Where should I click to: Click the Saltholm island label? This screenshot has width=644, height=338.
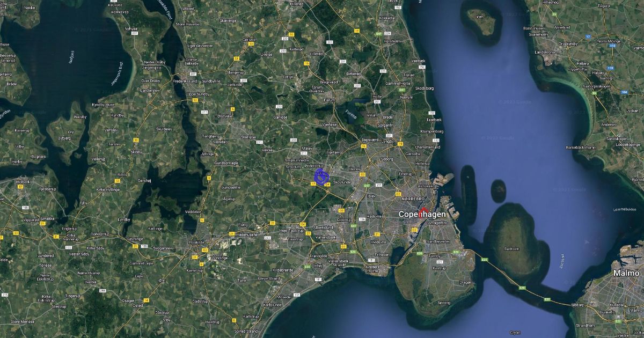click(x=511, y=248)
